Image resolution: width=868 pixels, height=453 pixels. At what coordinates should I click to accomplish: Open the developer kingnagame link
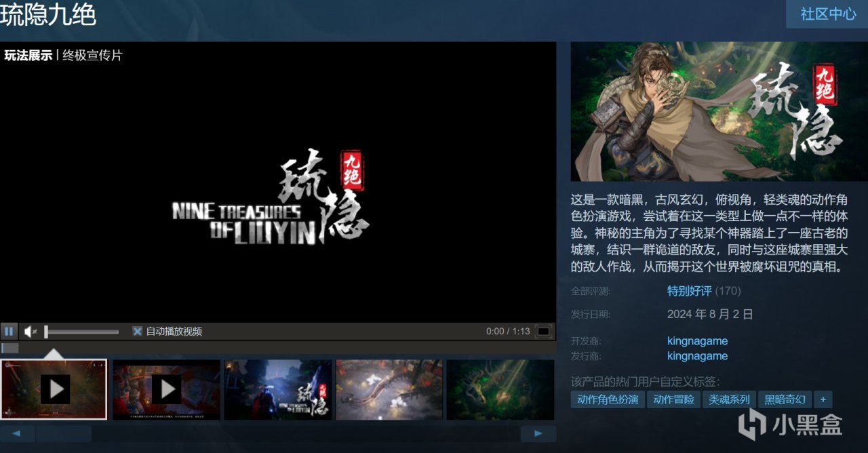(698, 341)
